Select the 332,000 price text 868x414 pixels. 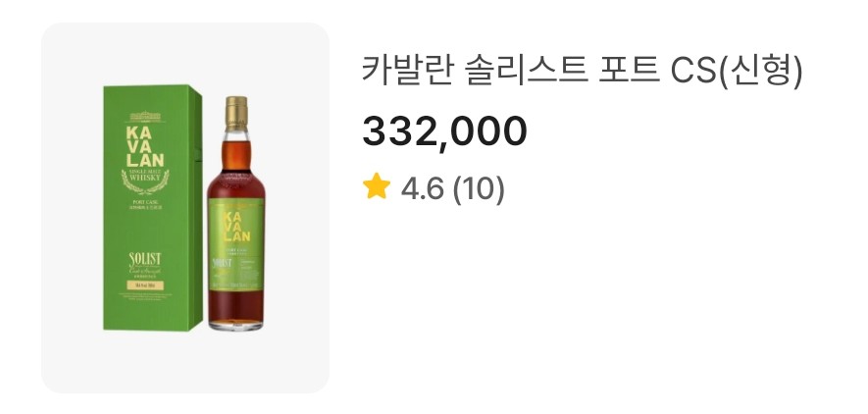click(x=444, y=131)
